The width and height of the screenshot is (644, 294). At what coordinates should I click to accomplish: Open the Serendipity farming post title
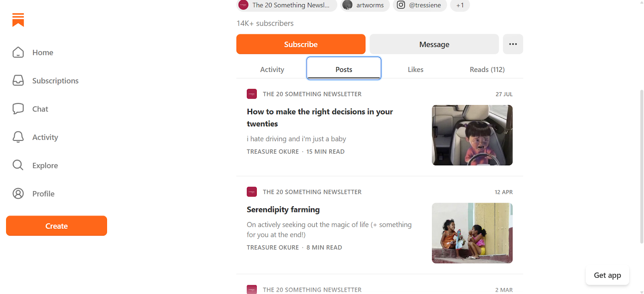pos(283,210)
